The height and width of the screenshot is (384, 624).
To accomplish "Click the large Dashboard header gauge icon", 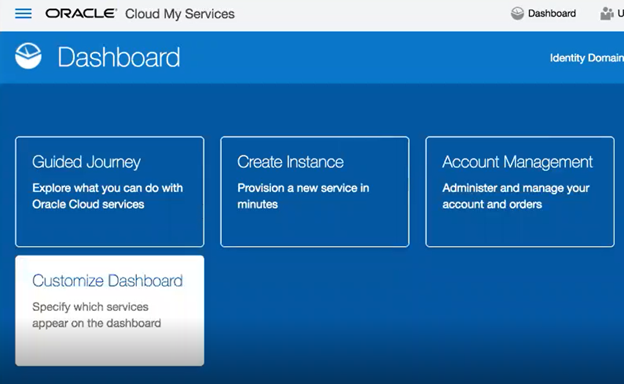I will 28,56.
